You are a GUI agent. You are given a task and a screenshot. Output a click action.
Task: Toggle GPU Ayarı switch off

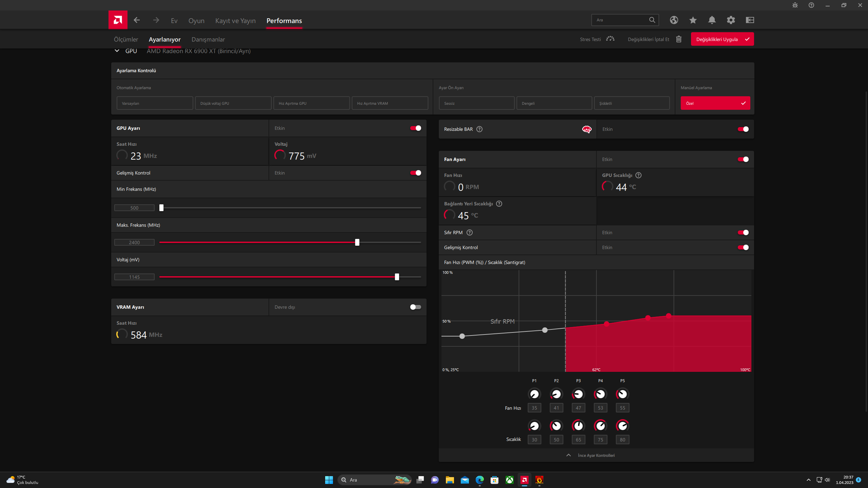click(x=416, y=128)
